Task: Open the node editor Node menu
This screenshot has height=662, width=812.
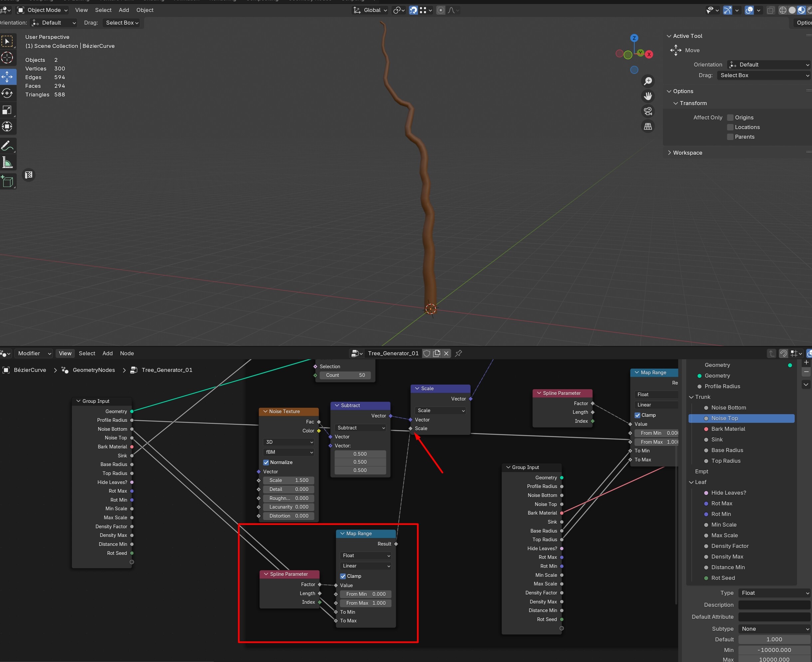Action: tap(127, 354)
